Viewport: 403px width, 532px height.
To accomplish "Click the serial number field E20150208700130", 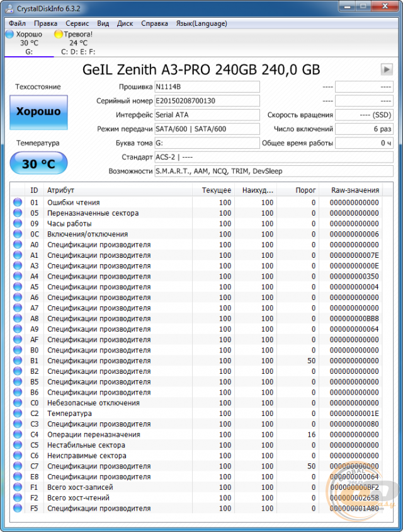I will [207, 101].
